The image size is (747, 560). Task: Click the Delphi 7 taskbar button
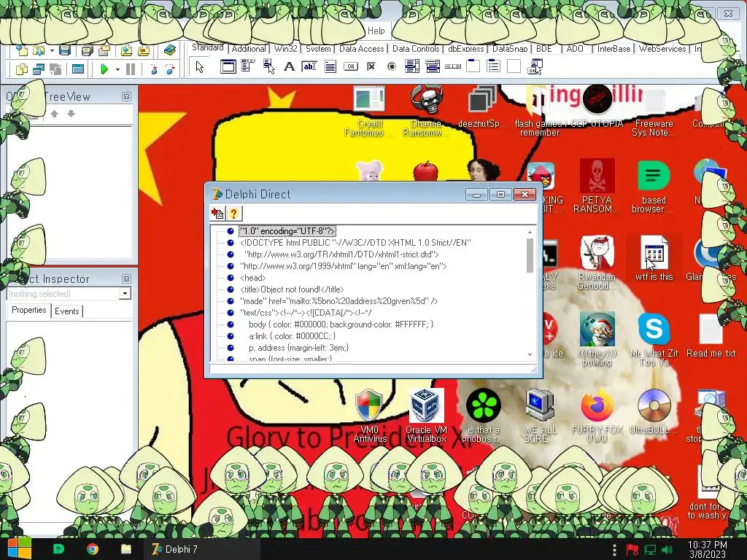[203, 549]
